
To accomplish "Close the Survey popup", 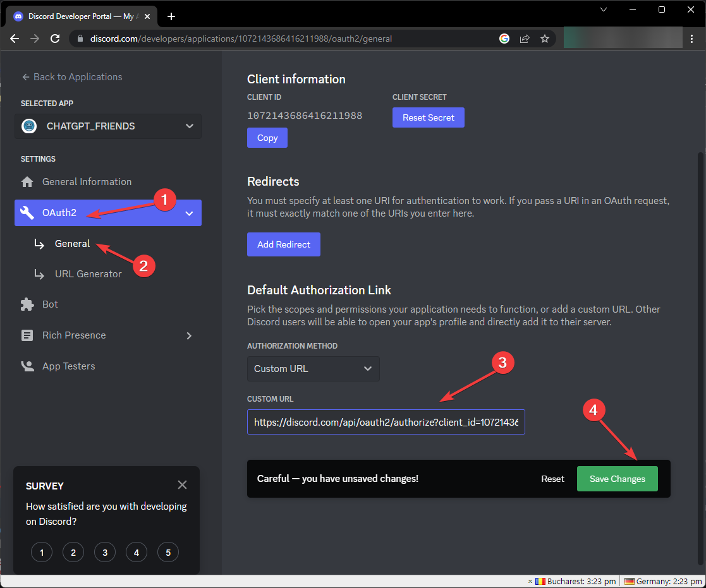I will [x=183, y=484].
